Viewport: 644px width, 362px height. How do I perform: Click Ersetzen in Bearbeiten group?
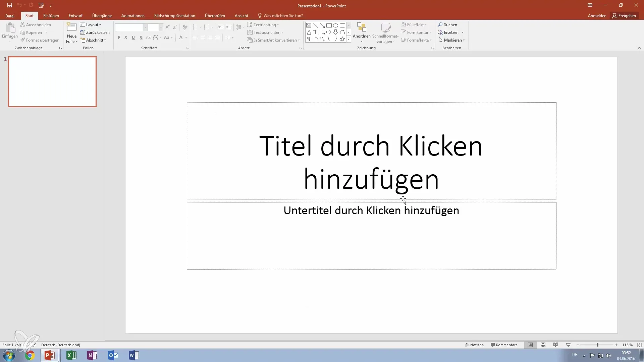tap(448, 32)
